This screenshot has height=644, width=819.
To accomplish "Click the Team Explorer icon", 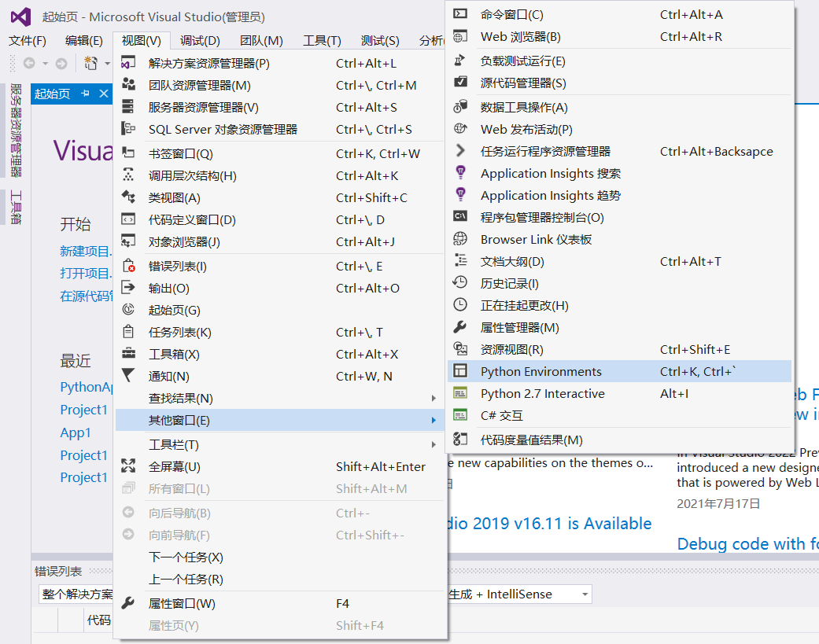I will tap(128, 85).
